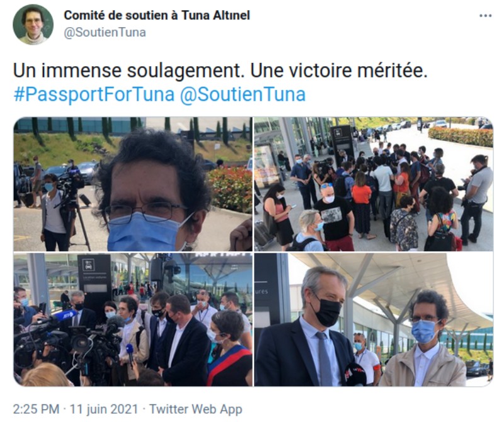Open the Comité de soutien à Tuna Altınel profile name
This screenshot has height=422, width=504.
pos(157,15)
